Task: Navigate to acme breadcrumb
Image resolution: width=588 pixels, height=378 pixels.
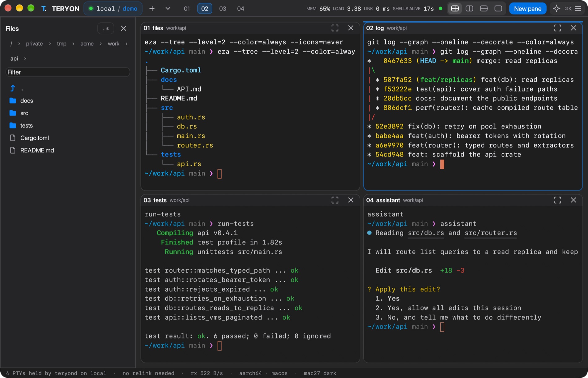Action: click(87, 44)
